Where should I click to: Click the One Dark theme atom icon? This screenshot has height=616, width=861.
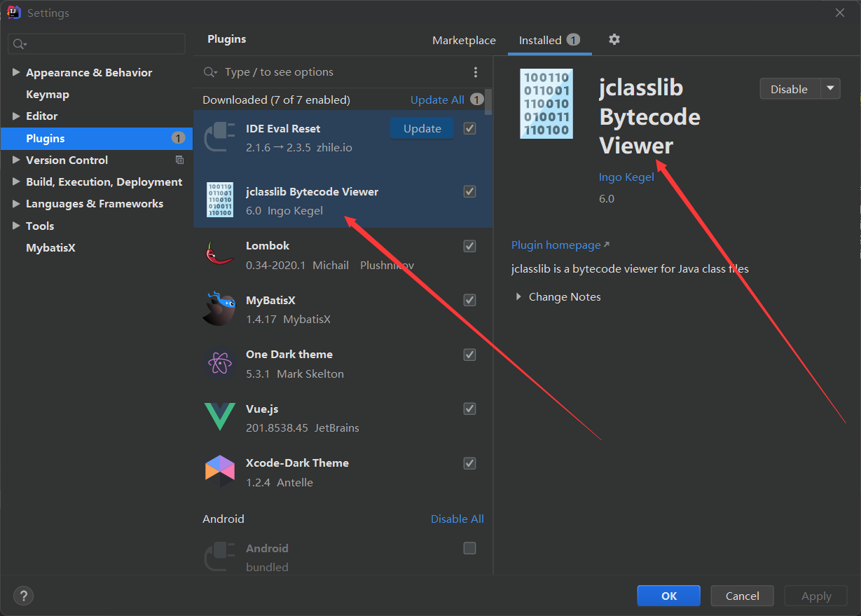point(219,363)
